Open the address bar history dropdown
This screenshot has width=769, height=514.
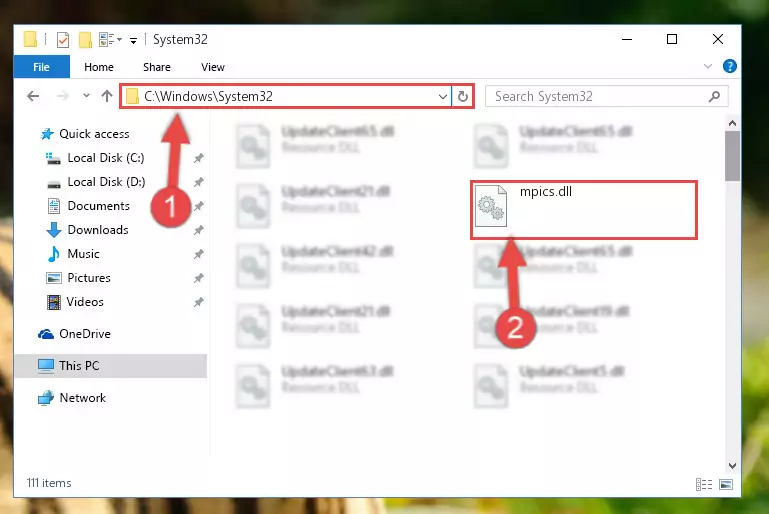pos(442,97)
